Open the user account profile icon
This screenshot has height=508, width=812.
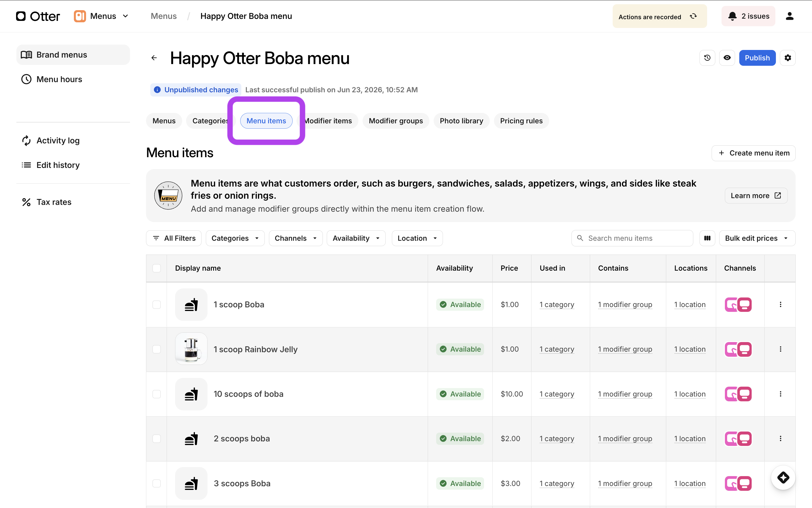click(x=789, y=16)
